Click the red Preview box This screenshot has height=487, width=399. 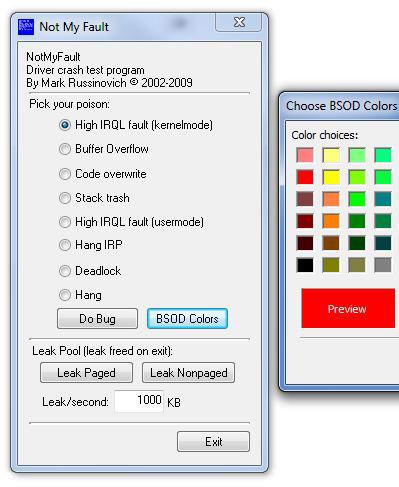348,309
